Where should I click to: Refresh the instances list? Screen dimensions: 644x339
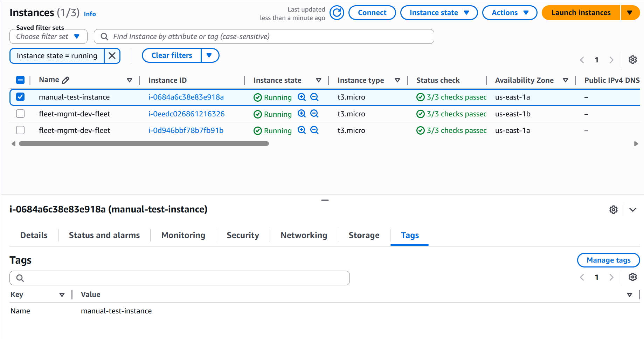coord(337,13)
